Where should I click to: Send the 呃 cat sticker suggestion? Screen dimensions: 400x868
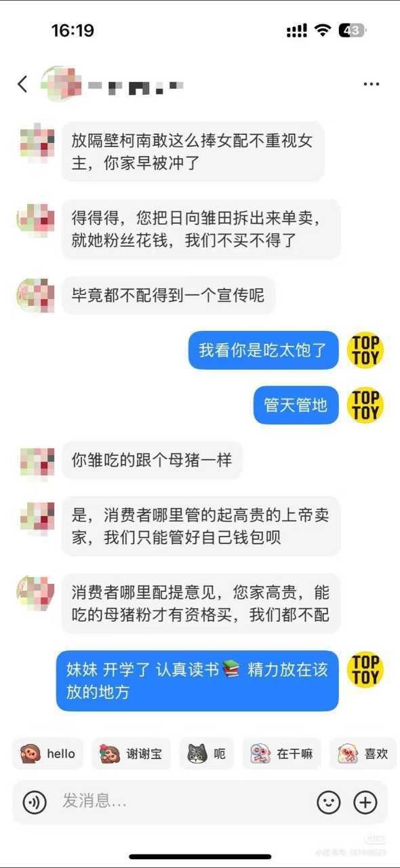pos(206,753)
